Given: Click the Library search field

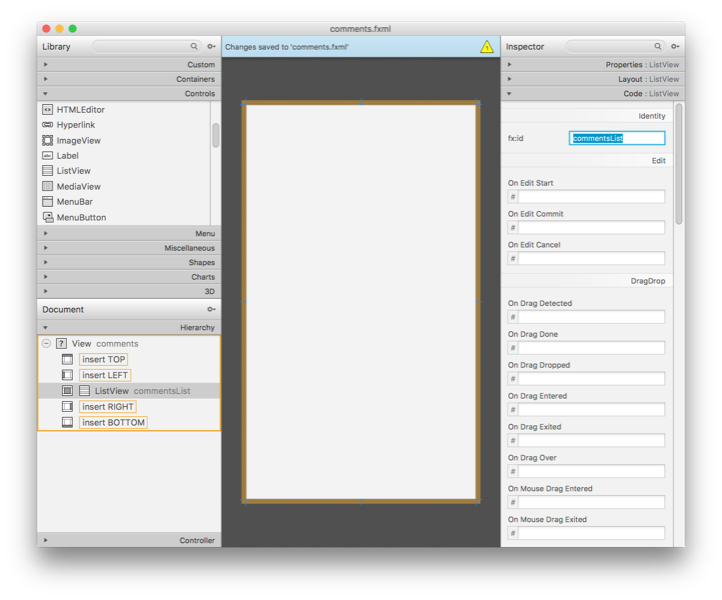Looking at the screenshot, I should tap(145, 47).
